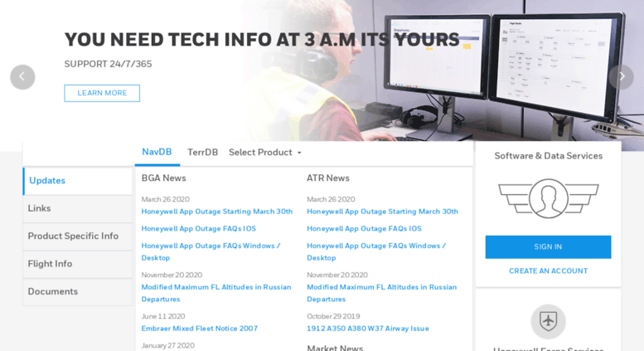Open BGA Honeywell App Outage Starting March 30th
The height and width of the screenshot is (351, 644).
[x=217, y=212]
